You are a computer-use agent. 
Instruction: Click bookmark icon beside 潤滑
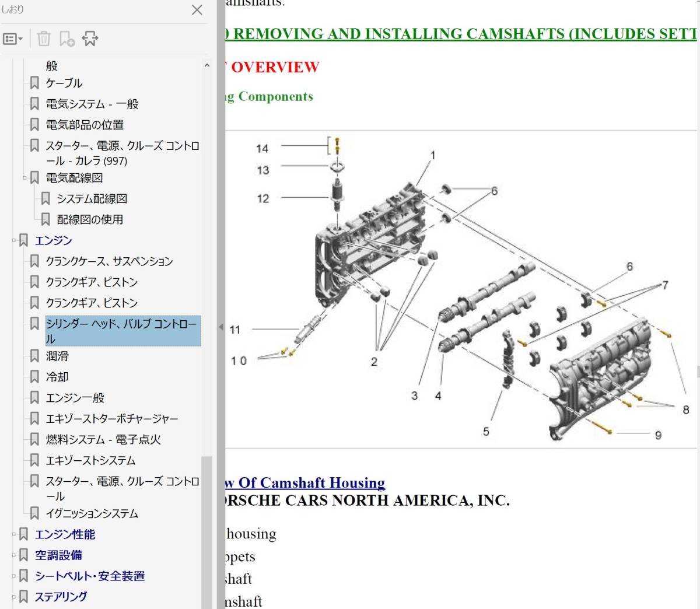tap(34, 356)
